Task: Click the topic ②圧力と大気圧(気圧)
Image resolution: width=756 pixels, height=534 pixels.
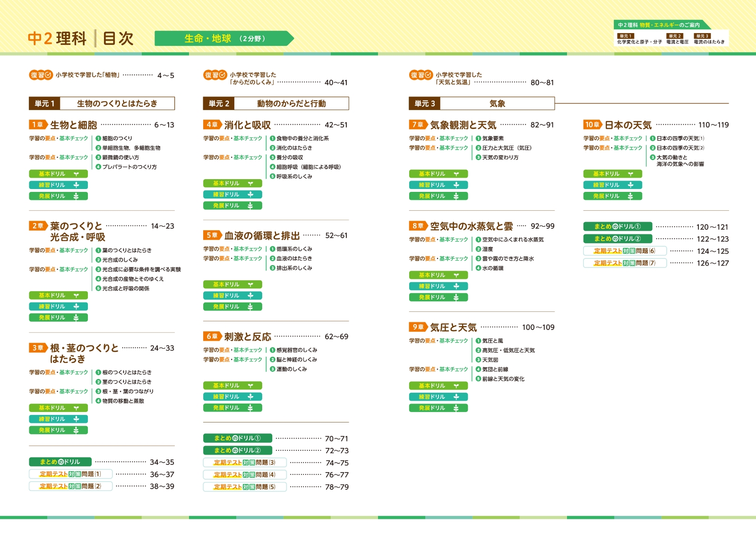Action: point(504,148)
